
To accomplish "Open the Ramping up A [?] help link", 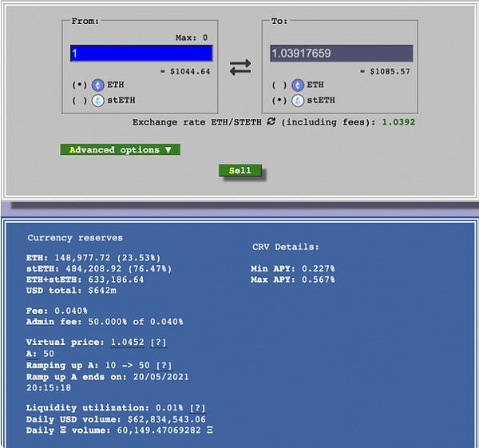I will [x=164, y=366].
